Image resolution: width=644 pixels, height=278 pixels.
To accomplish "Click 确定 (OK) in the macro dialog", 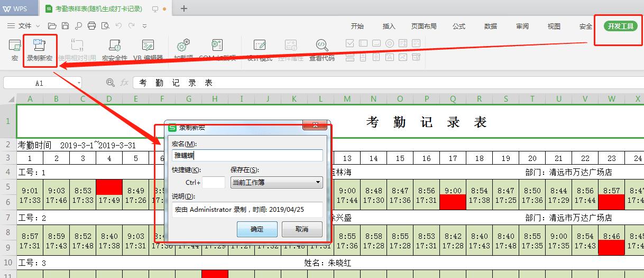I will (x=256, y=229).
